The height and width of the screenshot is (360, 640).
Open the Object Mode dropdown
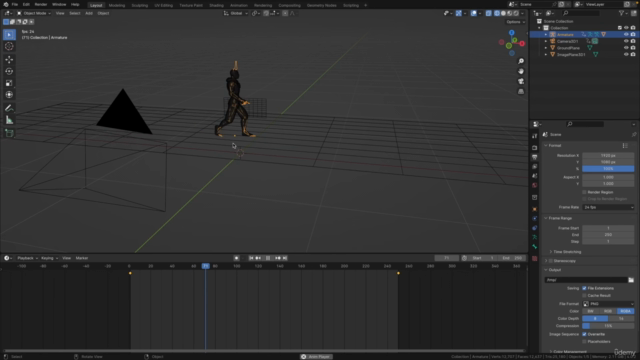point(34,13)
